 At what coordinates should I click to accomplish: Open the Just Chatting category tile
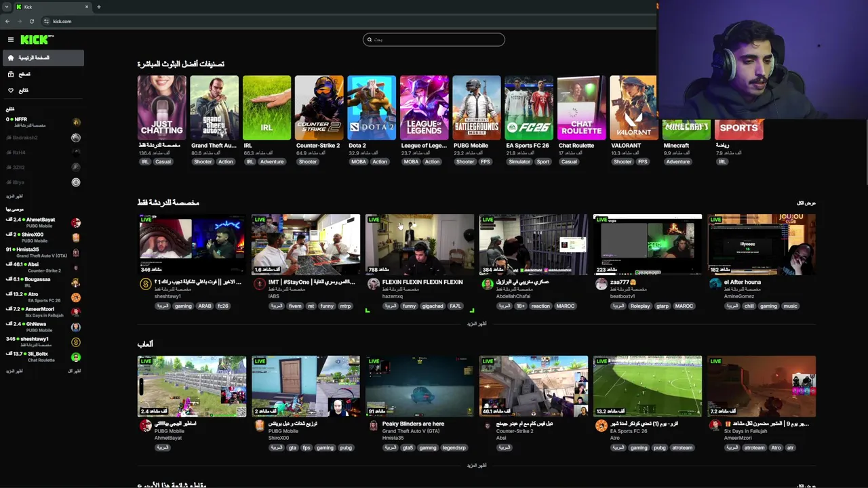pos(161,107)
